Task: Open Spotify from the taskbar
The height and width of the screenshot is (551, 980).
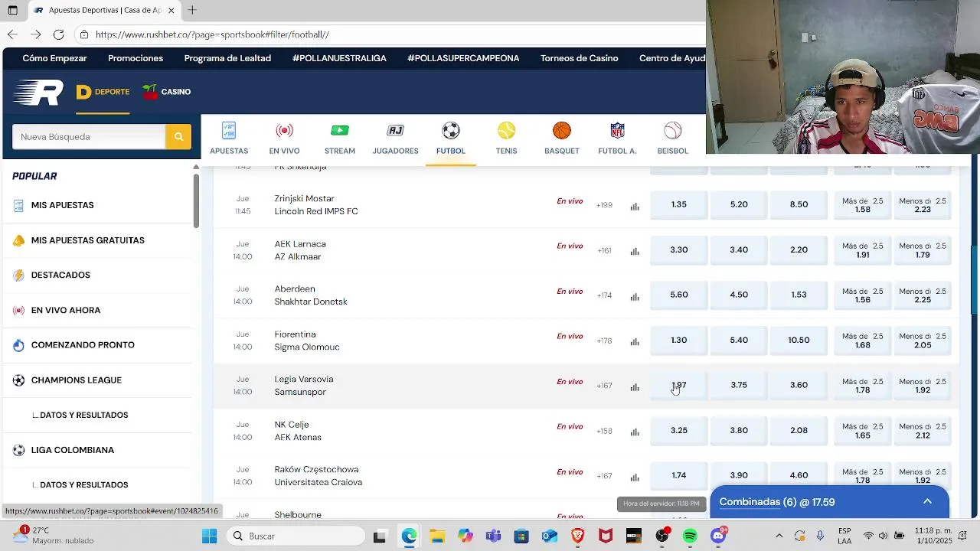Action: tap(690, 536)
